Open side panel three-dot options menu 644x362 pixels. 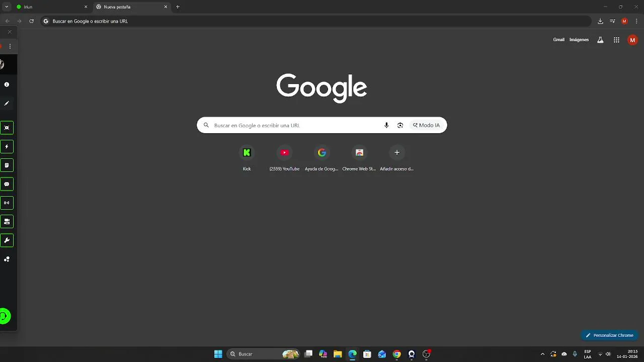[10, 46]
